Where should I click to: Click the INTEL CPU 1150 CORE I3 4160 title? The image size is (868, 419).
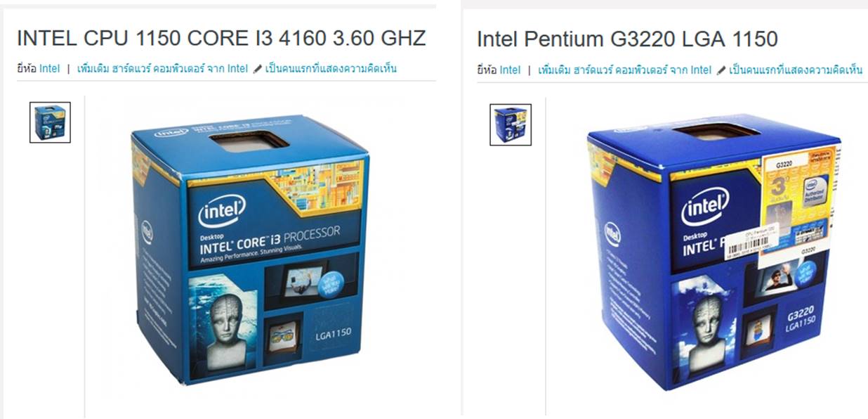point(221,38)
